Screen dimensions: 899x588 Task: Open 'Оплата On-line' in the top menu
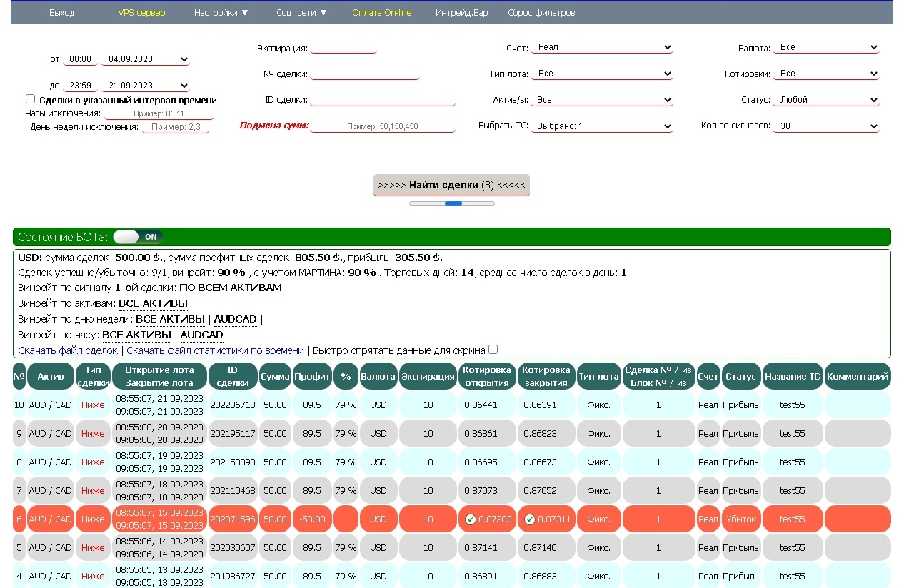382,13
